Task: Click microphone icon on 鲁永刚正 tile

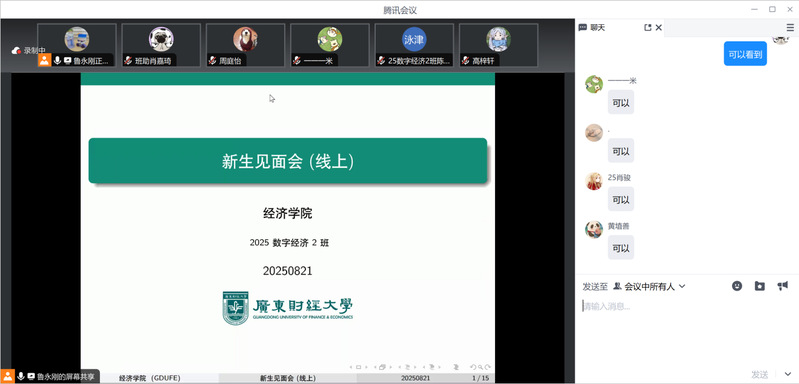Action: (58, 61)
